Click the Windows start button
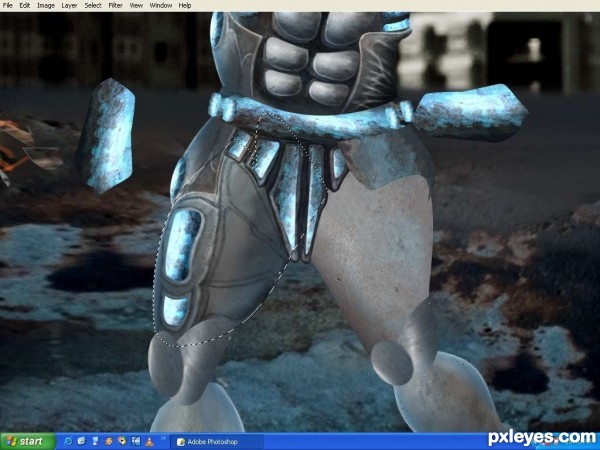 pos(28,441)
